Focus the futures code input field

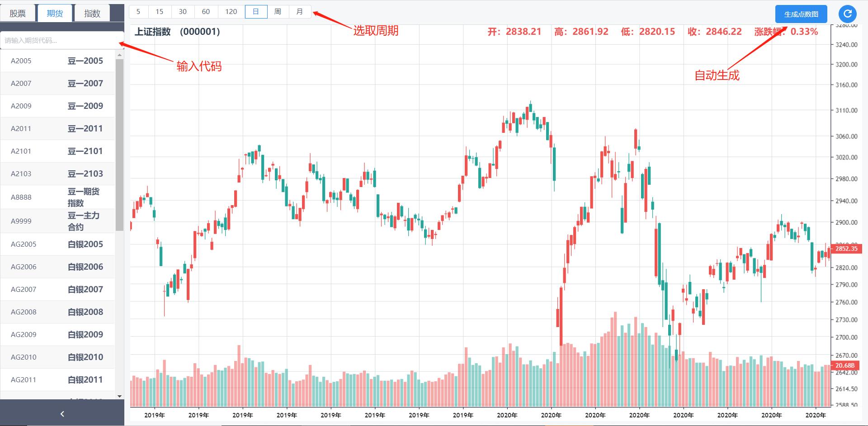pos(62,41)
